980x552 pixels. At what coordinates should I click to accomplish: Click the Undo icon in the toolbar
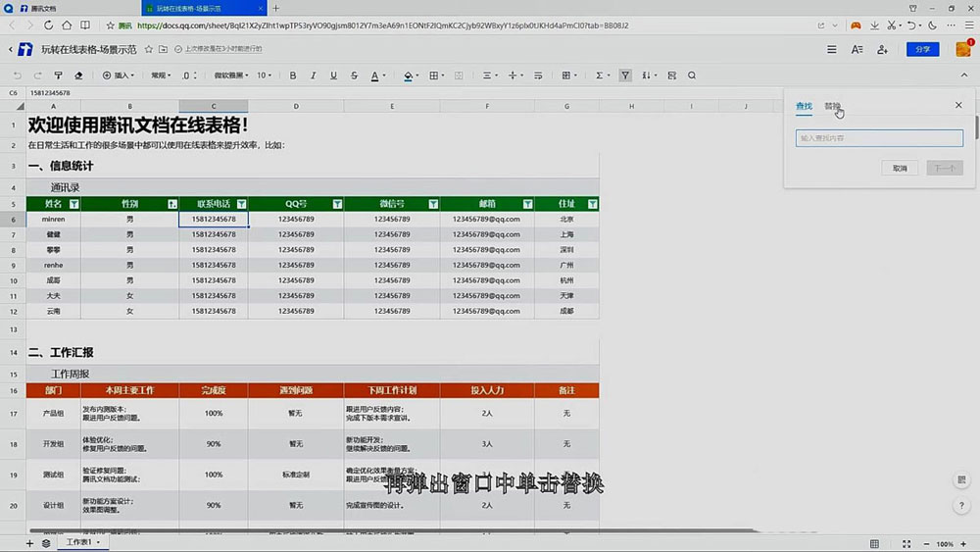(18, 75)
